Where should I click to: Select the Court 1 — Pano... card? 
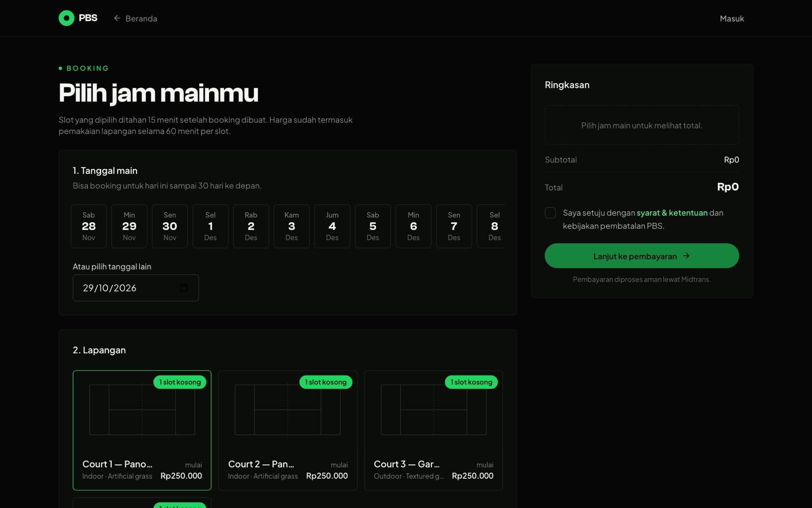coord(142,430)
